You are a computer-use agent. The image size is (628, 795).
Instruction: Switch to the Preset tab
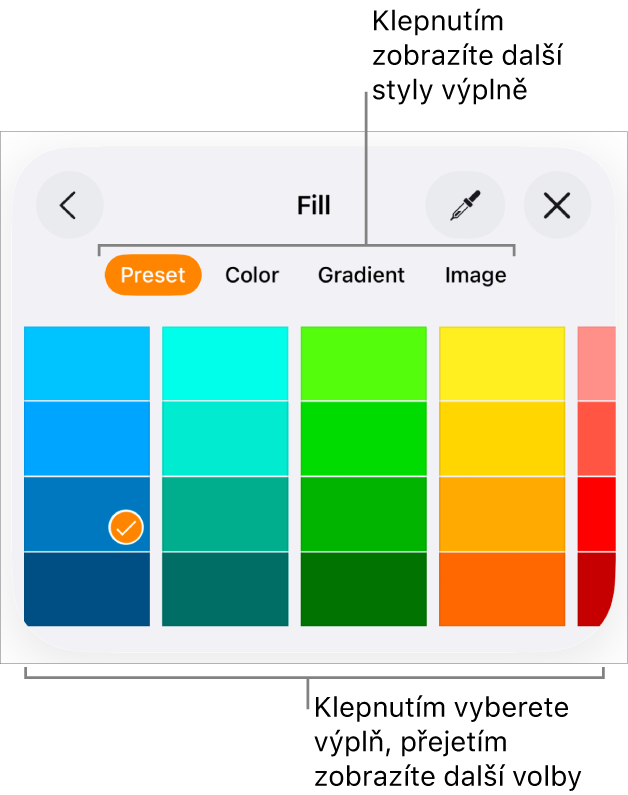click(x=153, y=275)
